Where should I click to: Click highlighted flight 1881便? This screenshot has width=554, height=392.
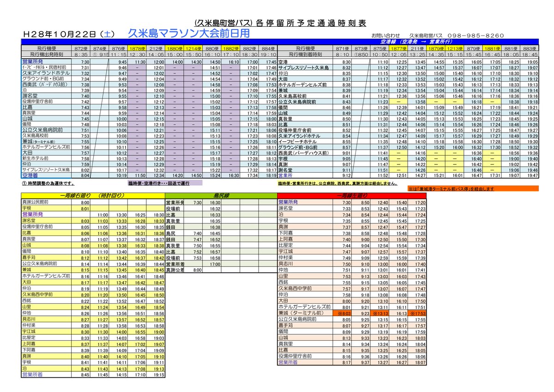pos(492,48)
